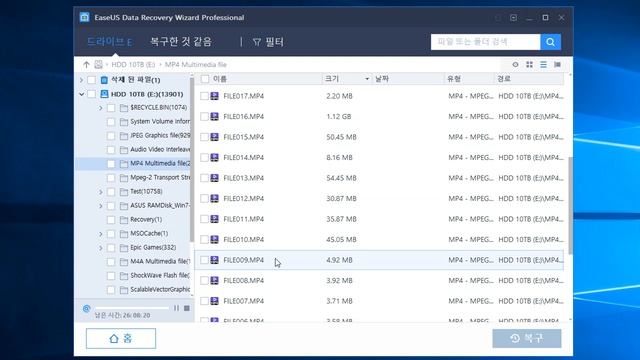Click the scan status spinner icon
Screen dimensions: 640x360
[x=86, y=308]
